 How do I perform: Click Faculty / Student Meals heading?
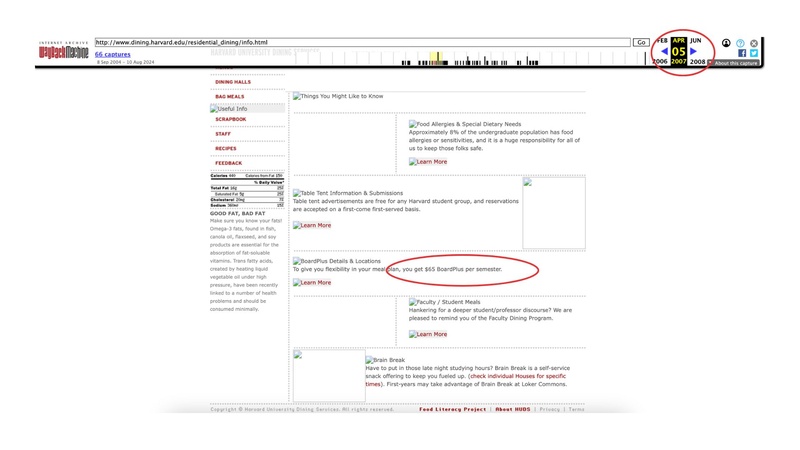[444, 302]
